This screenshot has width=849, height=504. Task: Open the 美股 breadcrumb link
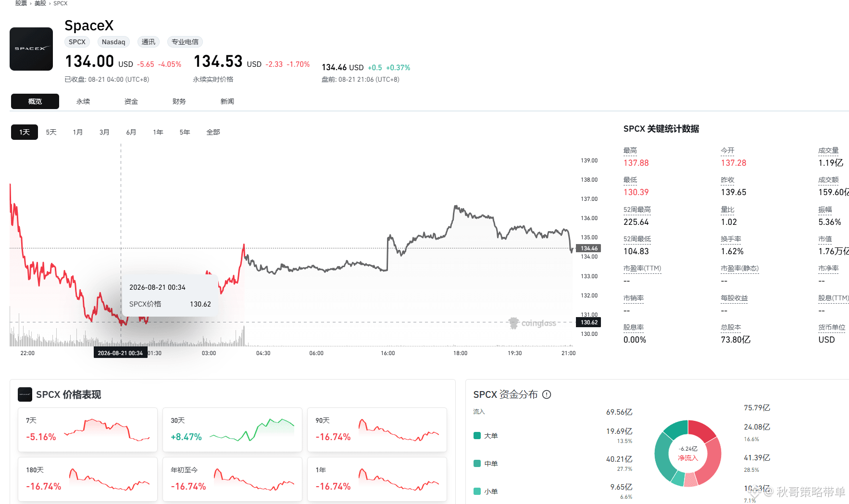[x=40, y=3]
